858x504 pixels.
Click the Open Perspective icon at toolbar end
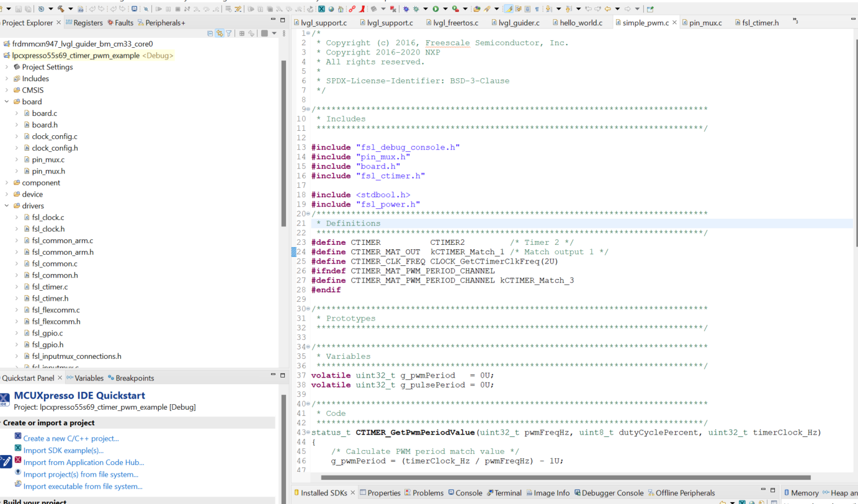650,9
